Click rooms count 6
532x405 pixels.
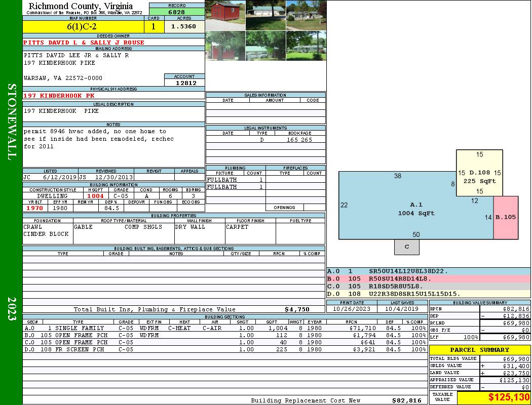pos(170,196)
